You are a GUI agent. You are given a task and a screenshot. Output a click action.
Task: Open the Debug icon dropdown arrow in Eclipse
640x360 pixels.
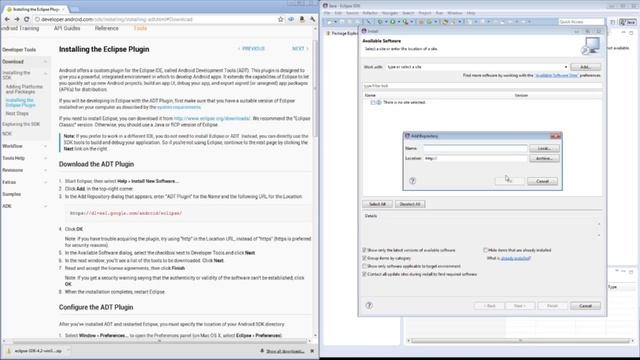point(386,22)
